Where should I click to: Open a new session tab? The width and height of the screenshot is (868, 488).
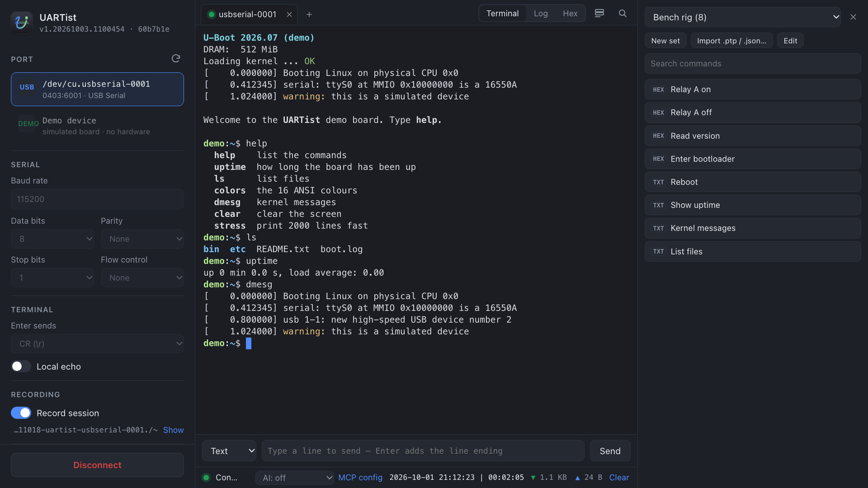coord(309,15)
